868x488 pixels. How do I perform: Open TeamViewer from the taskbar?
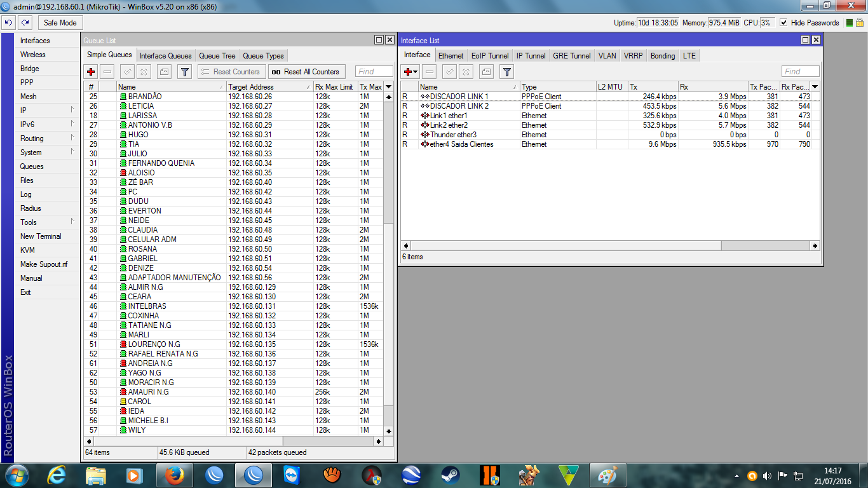pyautogui.click(x=292, y=475)
